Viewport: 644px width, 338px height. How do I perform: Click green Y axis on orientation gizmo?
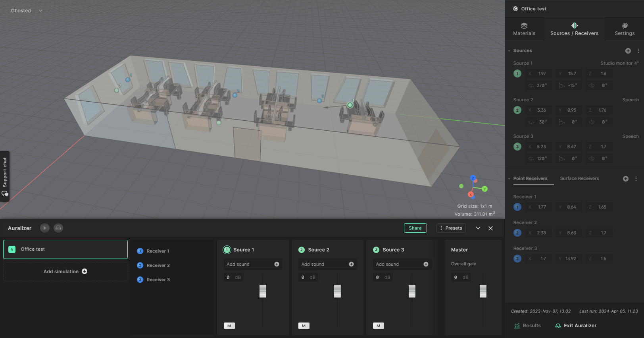pyautogui.click(x=484, y=189)
